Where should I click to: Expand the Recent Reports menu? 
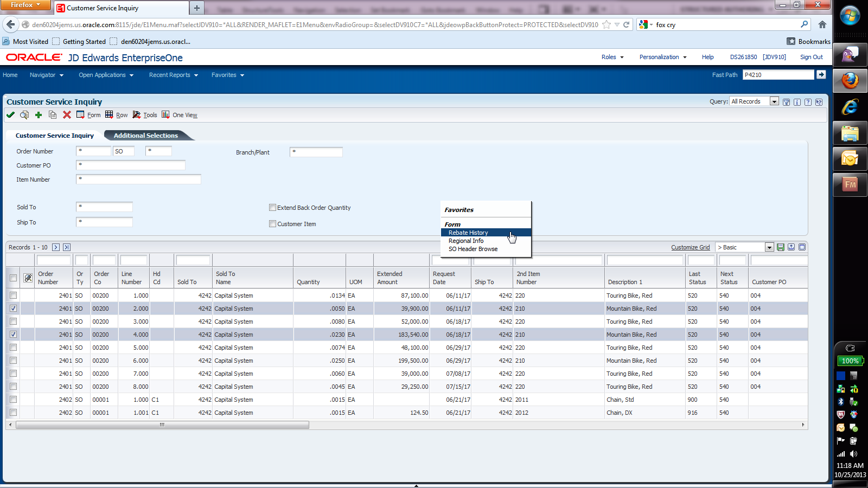tap(174, 75)
